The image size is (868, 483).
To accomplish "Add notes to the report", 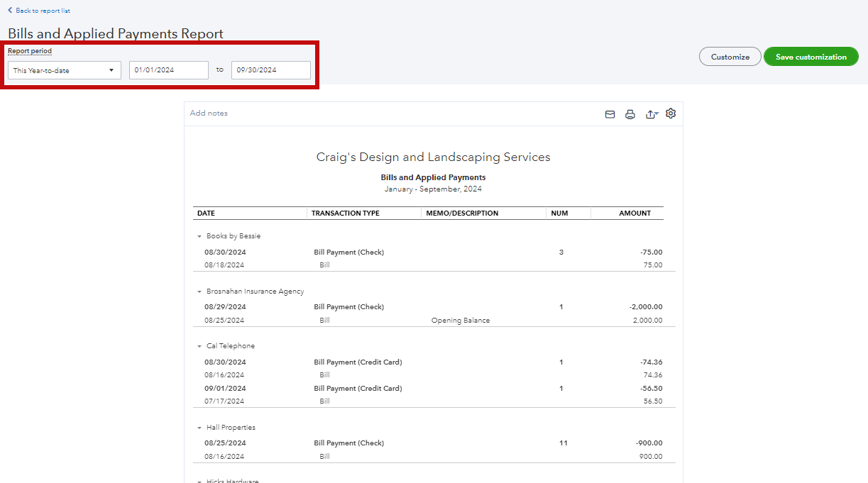I will click(209, 113).
